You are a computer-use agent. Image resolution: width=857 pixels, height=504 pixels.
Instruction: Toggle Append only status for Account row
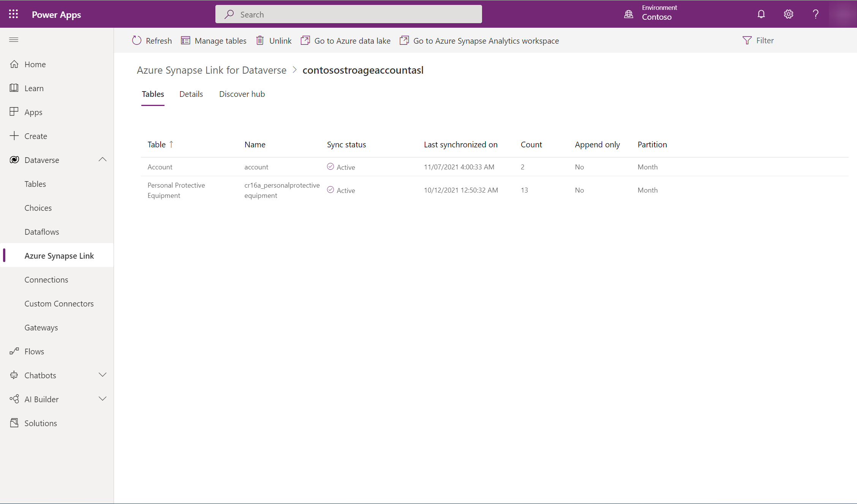pyautogui.click(x=579, y=167)
